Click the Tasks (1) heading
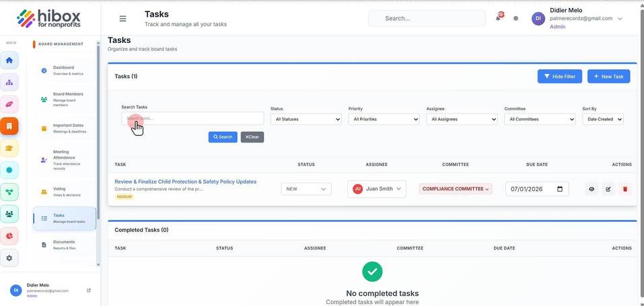The width and height of the screenshot is (644, 306). pos(126,77)
